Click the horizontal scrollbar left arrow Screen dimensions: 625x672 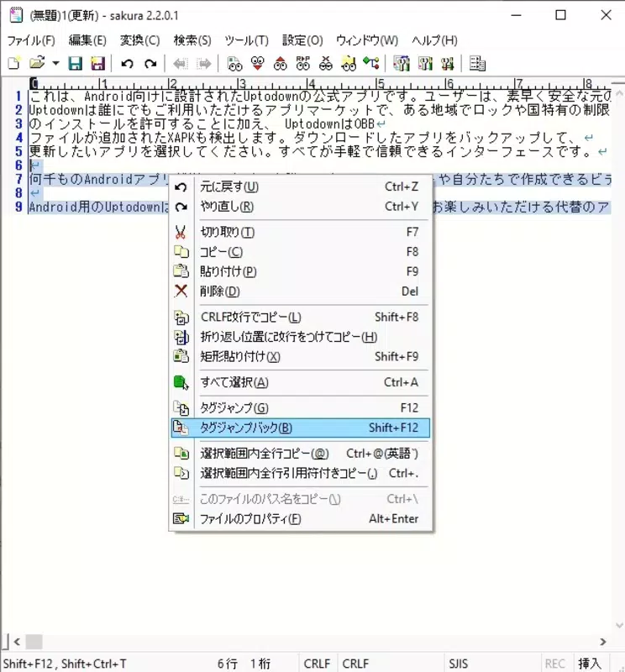point(17,642)
